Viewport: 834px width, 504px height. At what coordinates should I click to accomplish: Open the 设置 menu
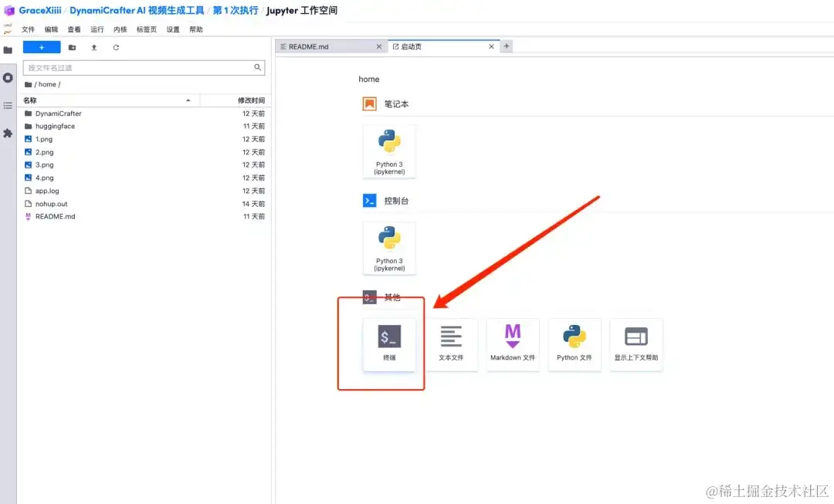tap(173, 29)
